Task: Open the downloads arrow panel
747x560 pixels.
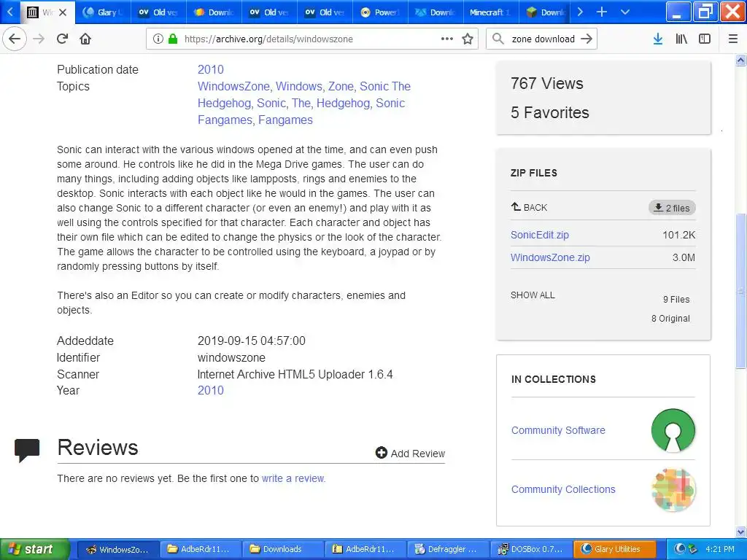Action: click(x=658, y=39)
